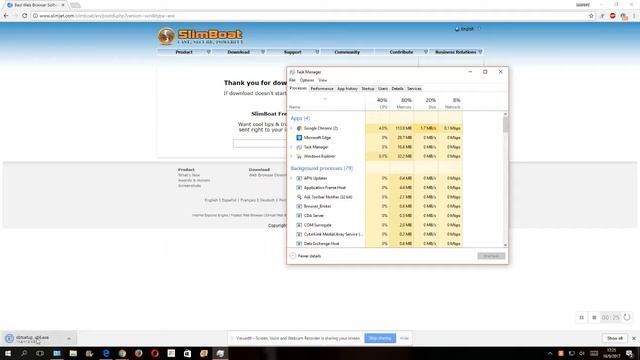Open the Chrome three-dot menu
Screen dimensions: 640x360
[x=634, y=16]
